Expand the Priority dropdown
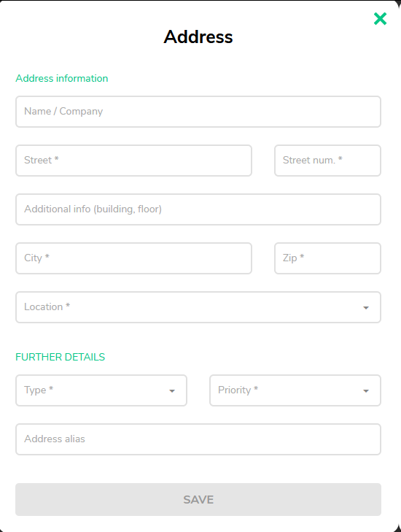Screen dimensions: 401x532 point(295,390)
